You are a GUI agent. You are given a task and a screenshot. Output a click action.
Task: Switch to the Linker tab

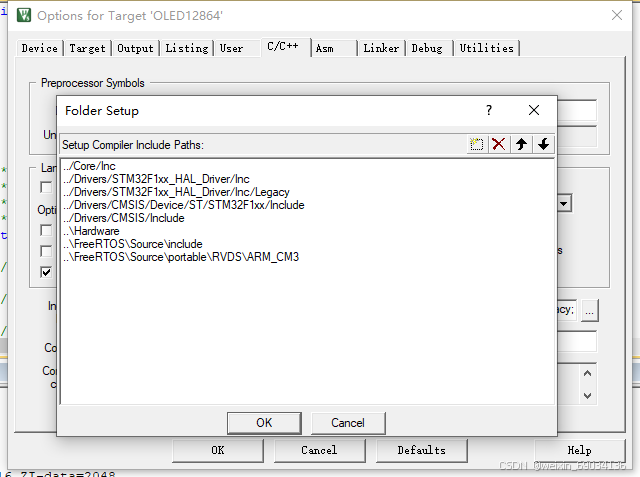[381, 48]
